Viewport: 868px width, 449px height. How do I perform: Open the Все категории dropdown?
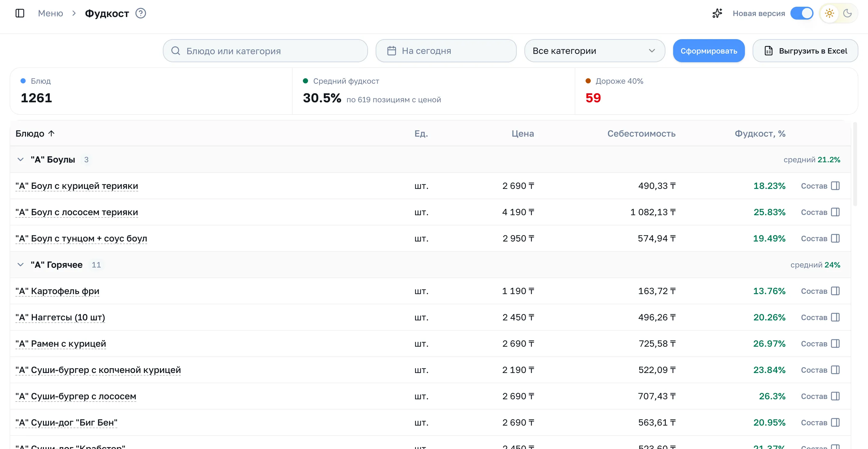(594, 51)
